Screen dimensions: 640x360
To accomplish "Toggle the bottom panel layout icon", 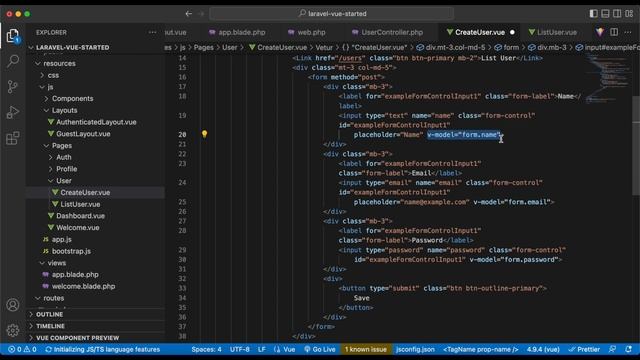I will coord(605,13).
